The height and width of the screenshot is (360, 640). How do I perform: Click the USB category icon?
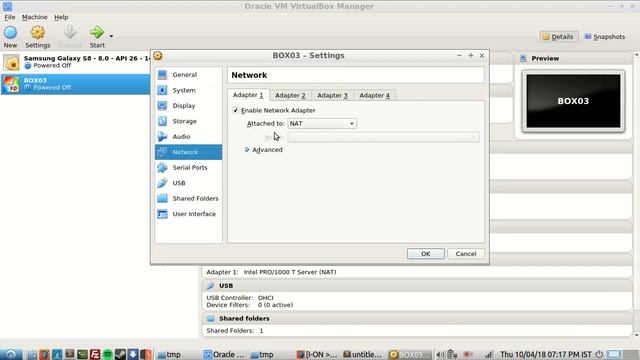tap(162, 183)
